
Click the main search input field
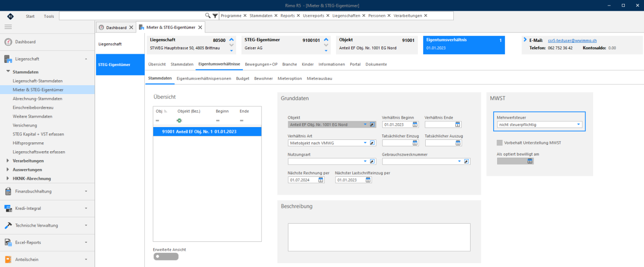click(132, 16)
